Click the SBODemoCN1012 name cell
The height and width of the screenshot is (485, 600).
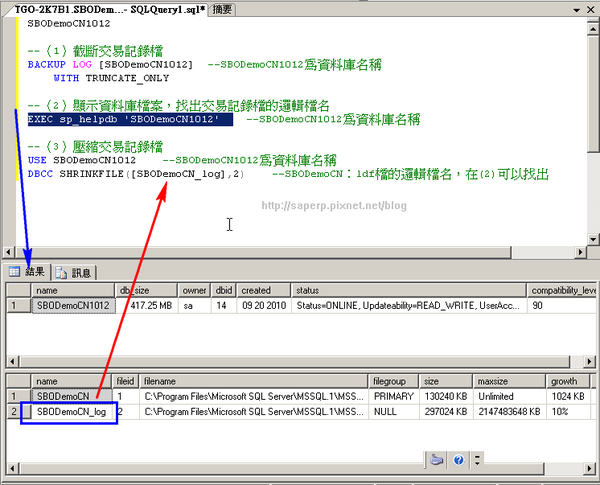[73, 305]
